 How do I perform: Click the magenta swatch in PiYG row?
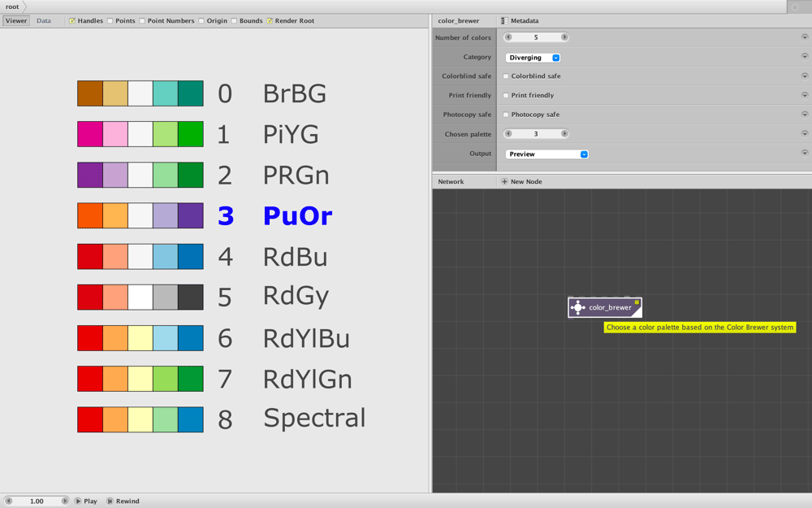pyautogui.click(x=90, y=134)
